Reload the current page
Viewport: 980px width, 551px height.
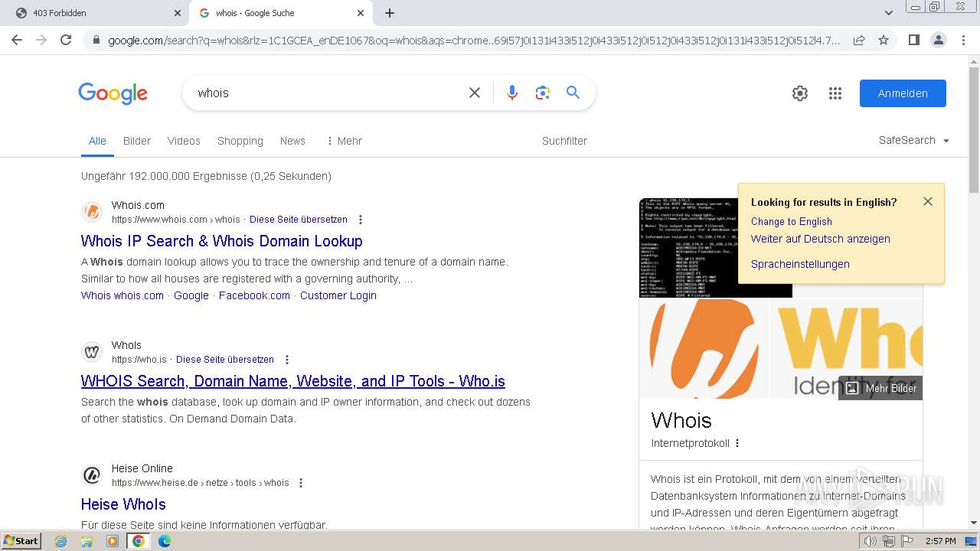66,40
